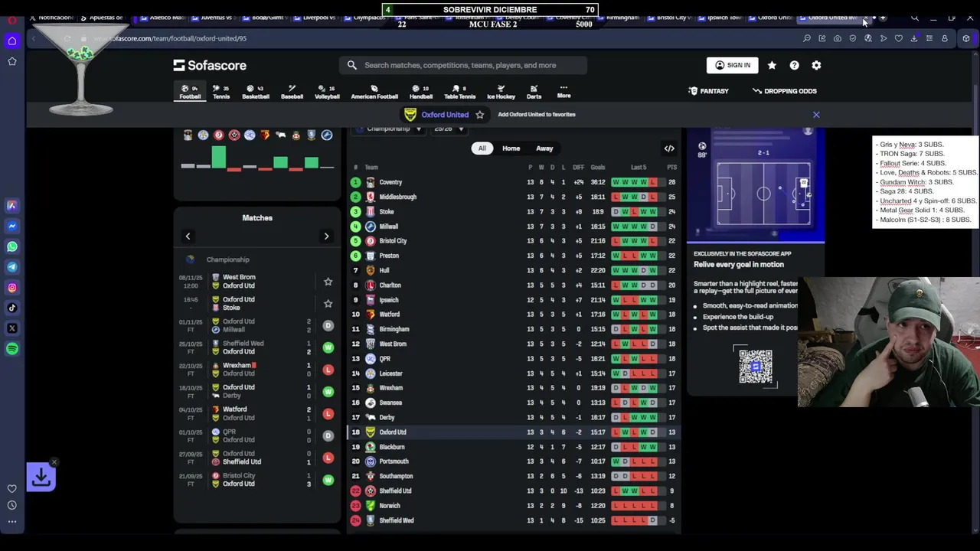Open the favorites star in header
This screenshot has width=980, height=551.
click(x=772, y=65)
